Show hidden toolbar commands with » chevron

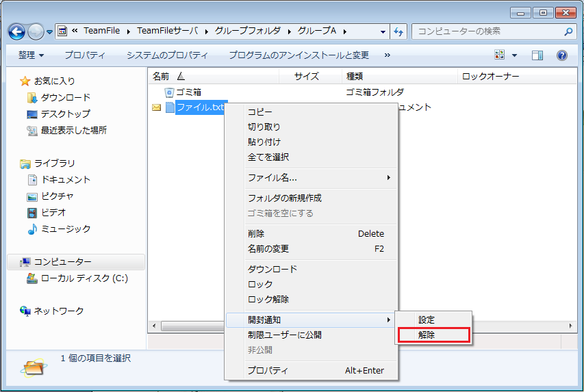pyautogui.click(x=388, y=55)
